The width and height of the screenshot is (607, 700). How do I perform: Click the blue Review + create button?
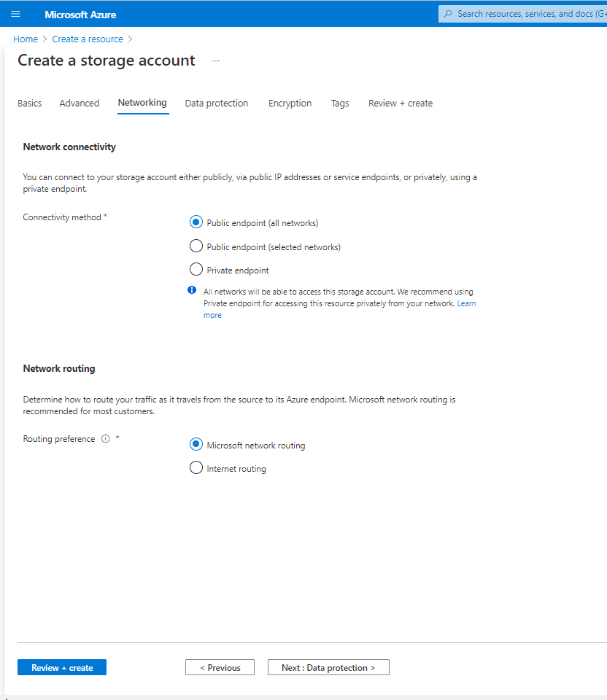(x=62, y=667)
